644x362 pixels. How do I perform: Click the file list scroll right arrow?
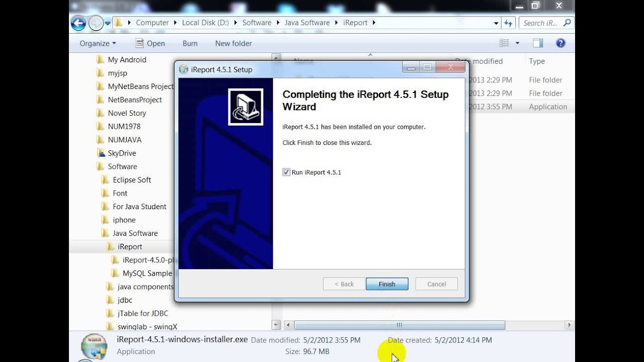point(570,325)
